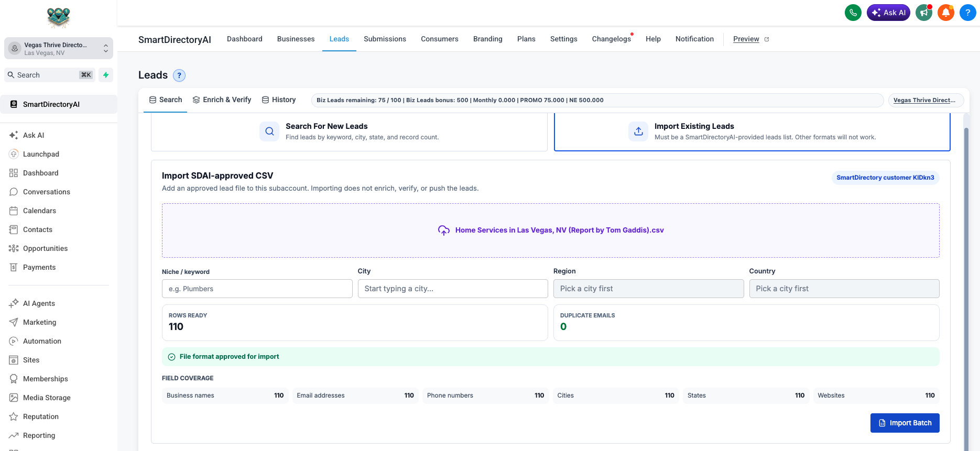The image size is (980, 451).
Task: Expand the Vegas Thrive Directory account switcher
Action: (59, 48)
